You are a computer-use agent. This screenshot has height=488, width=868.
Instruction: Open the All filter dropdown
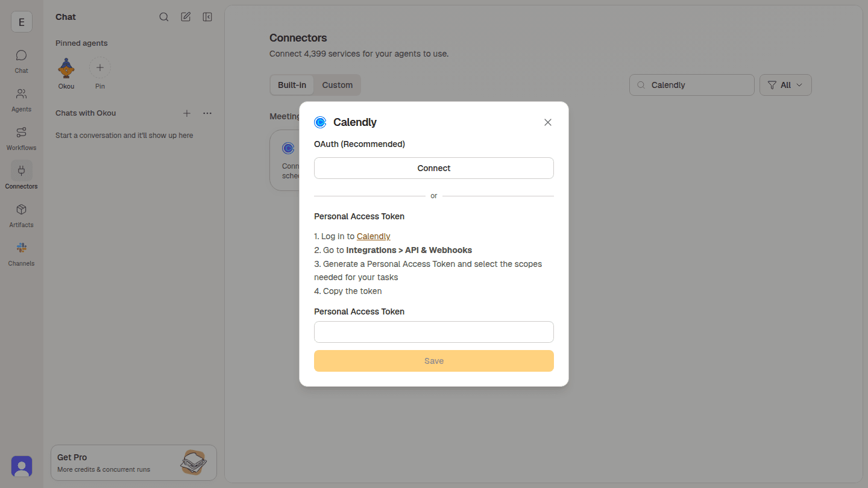785,85
